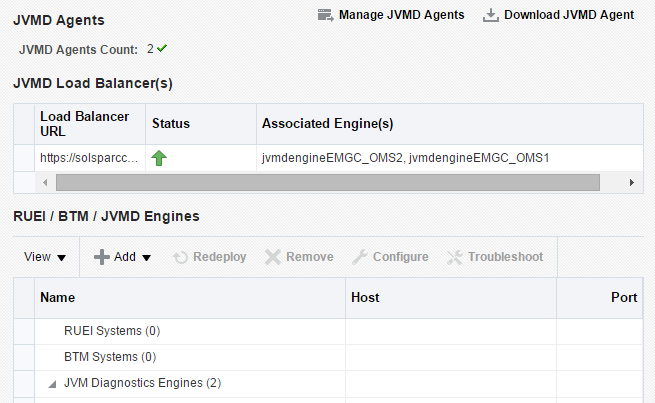Click the green up-arrow status icon
The width and height of the screenshot is (655, 403).
[159, 158]
